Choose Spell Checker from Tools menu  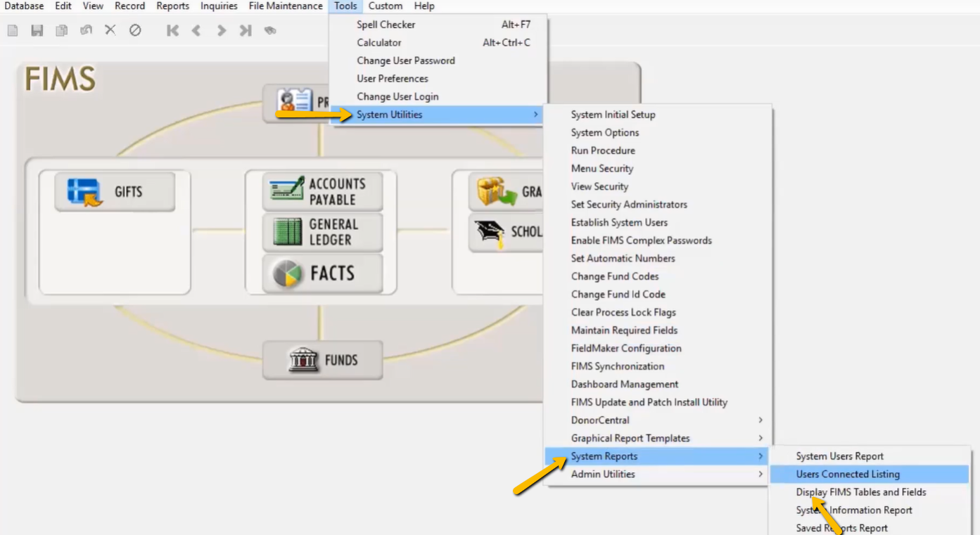point(438,25)
